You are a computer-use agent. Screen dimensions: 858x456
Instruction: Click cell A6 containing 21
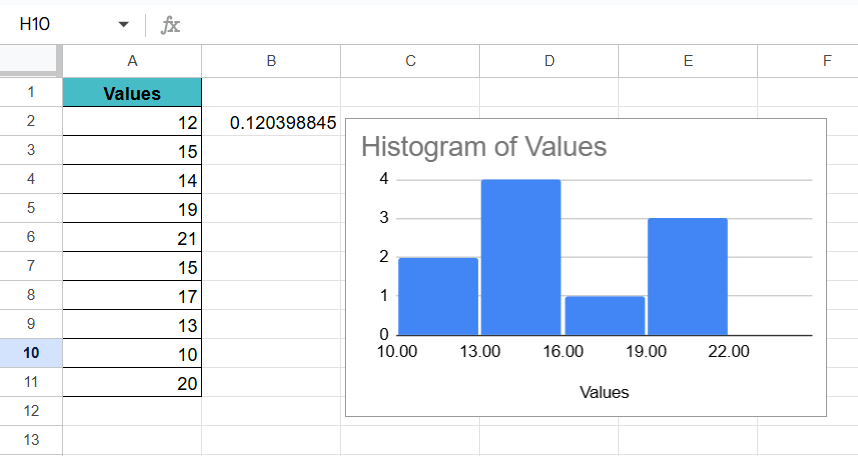[132, 237]
